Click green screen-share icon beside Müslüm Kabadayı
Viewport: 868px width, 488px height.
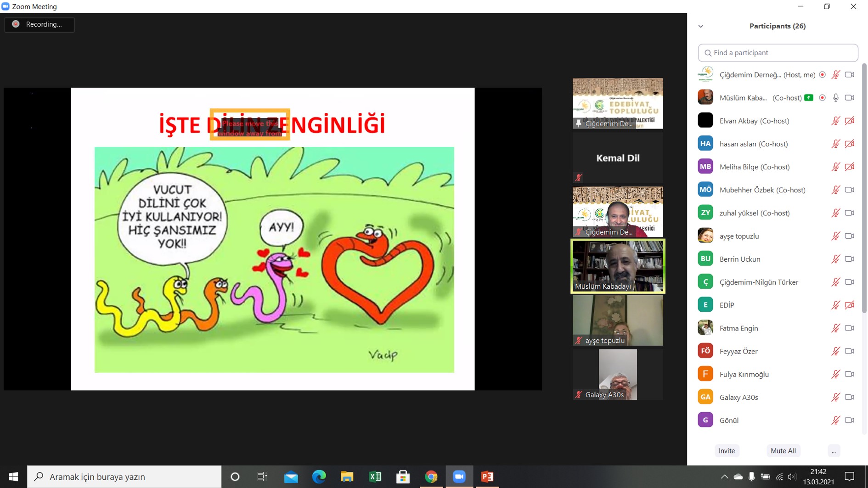click(809, 98)
